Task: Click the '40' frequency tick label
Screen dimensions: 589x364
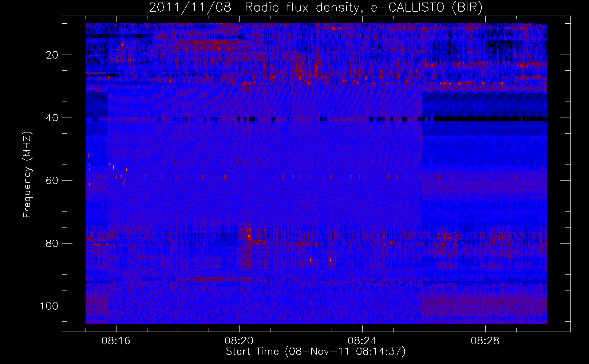Action: tap(52, 118)
